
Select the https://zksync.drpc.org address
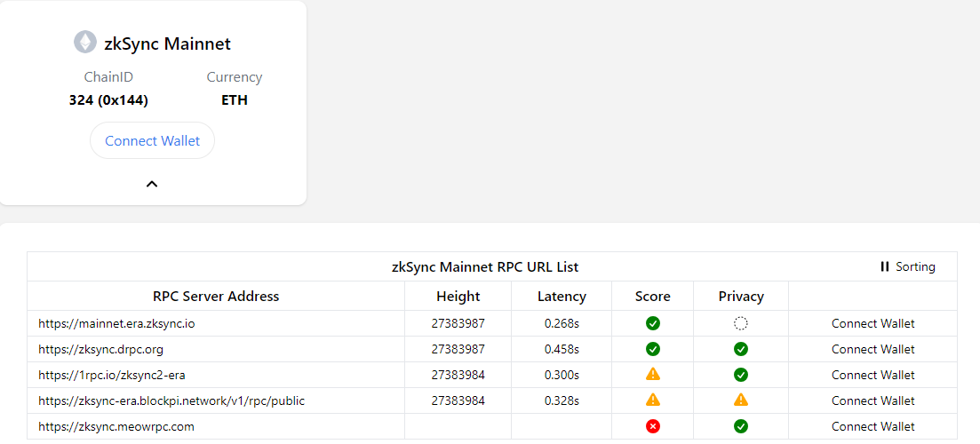(x=100, y=349)
